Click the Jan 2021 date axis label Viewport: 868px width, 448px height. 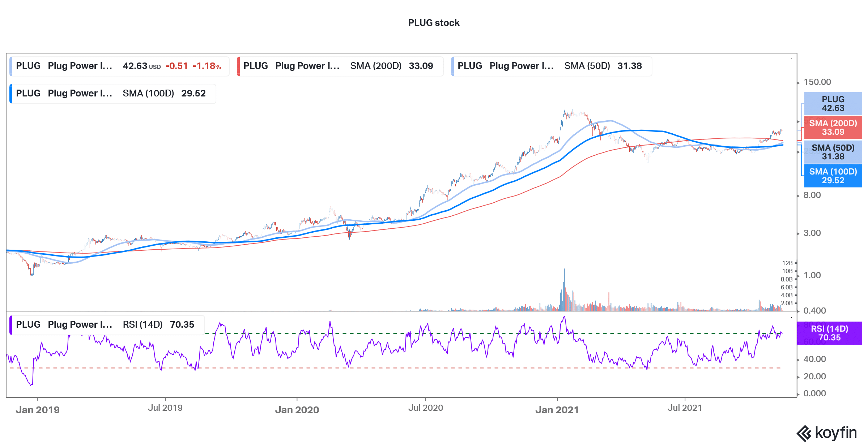[557, 410]
